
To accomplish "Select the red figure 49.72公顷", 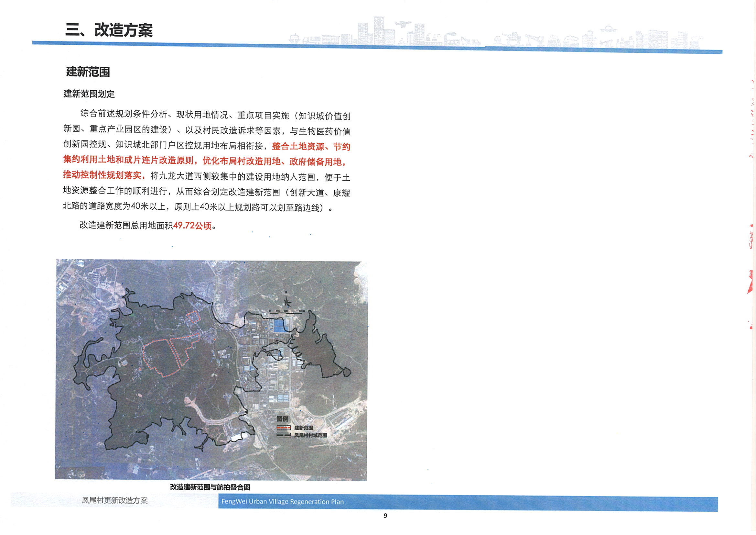I will click(x=192, y=226).
